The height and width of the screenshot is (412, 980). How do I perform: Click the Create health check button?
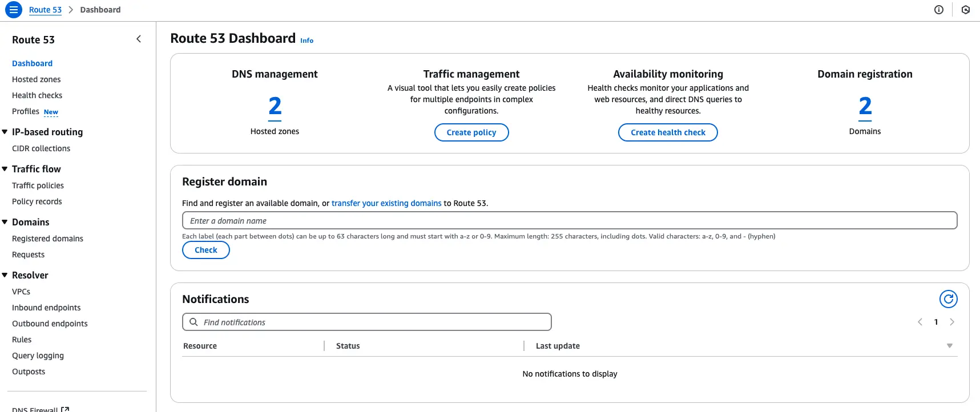668,132
